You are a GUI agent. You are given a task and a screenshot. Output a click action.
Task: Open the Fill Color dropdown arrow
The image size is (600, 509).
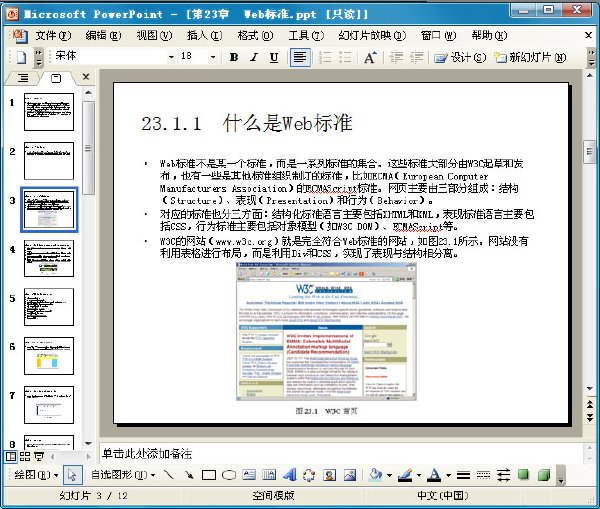click(x=389, y=475)
